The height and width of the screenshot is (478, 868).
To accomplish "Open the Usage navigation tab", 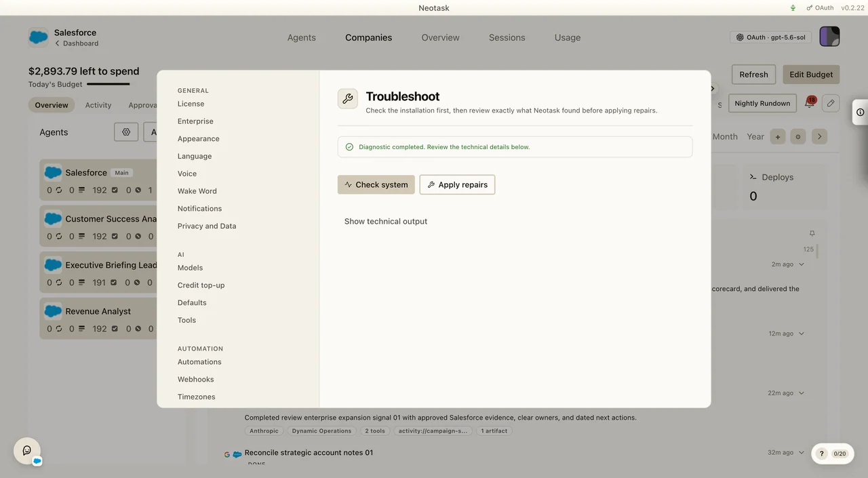I will (568, 37).
